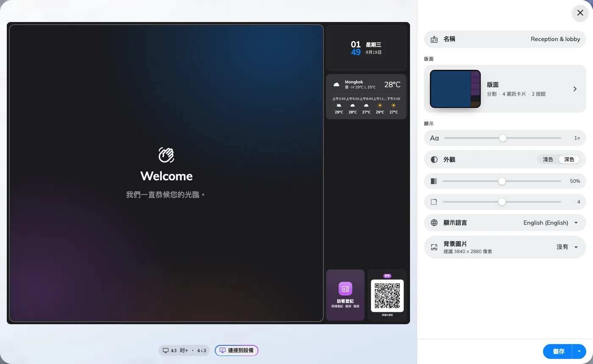The image size is (593, 364).
Task: Expand the save options arrow
Action: click(579, 351)
